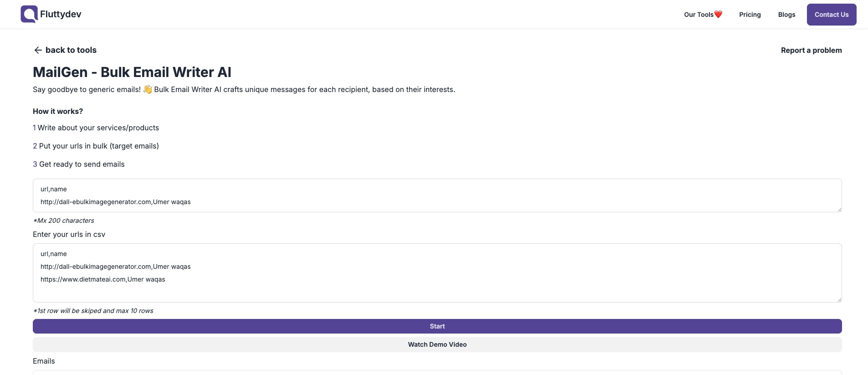Click 'Enter your urls in csv' label
Screen dimensions: 868x375
69,235
